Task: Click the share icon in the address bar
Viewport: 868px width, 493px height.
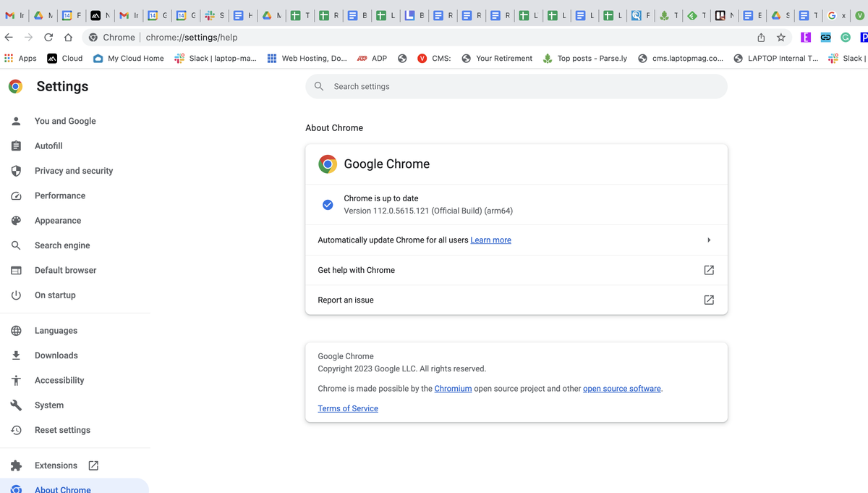Action: [760, 37]
